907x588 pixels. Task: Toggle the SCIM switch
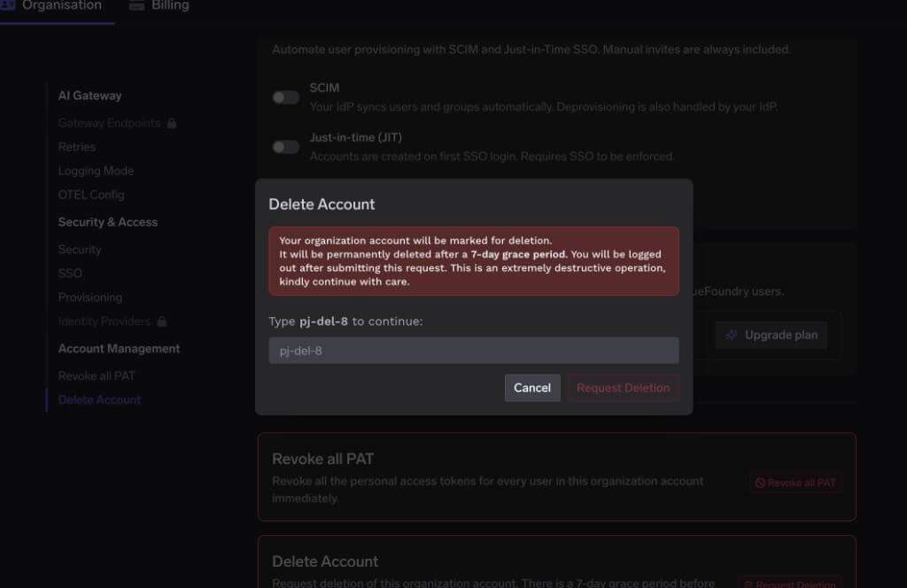286,97
